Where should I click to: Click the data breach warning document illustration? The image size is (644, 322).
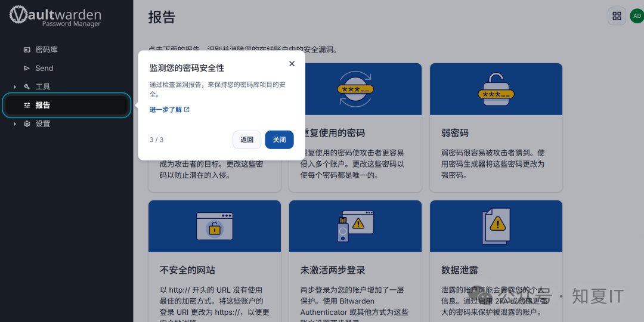click(496, 226)
